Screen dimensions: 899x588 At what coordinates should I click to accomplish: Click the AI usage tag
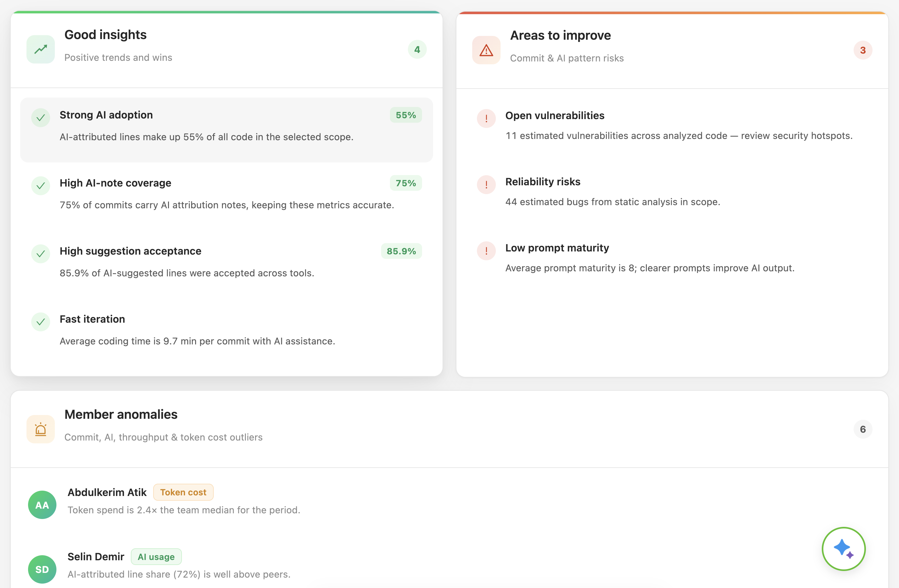click(156, 557)
